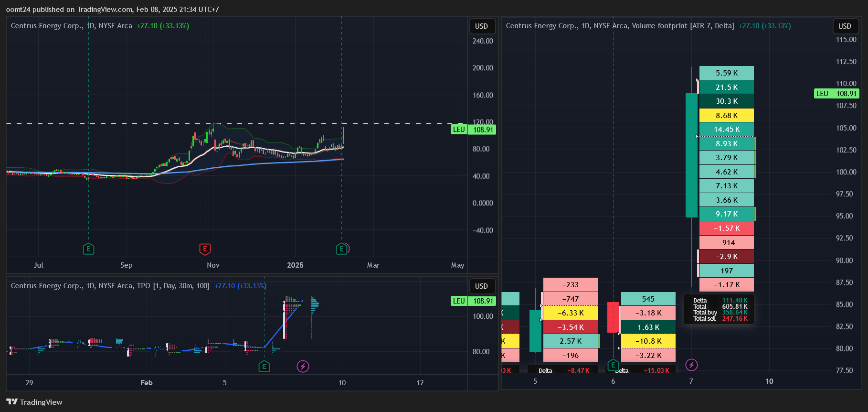Click the red candle on Feb 6
Viewport: 868px width, 412px height.
[613, 317]
